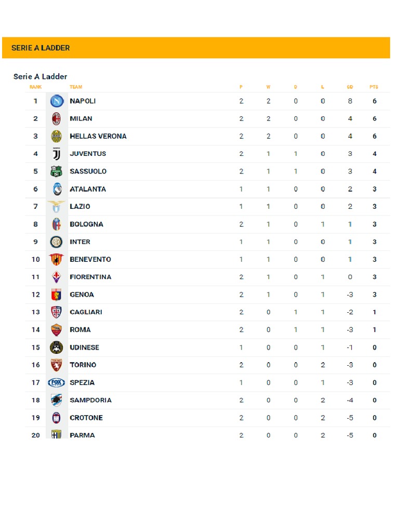
Task: Click the Roma club crest icon
Action: (56, 330)
